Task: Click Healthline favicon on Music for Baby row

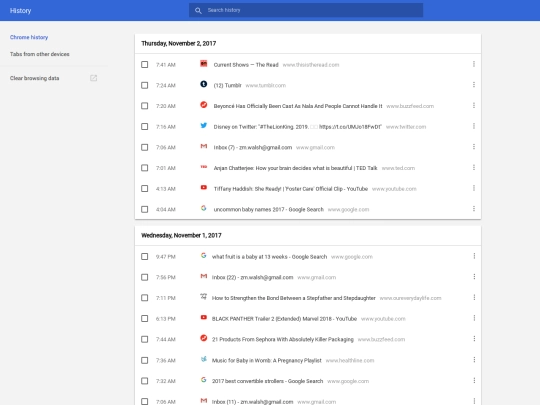Action: 204,359
